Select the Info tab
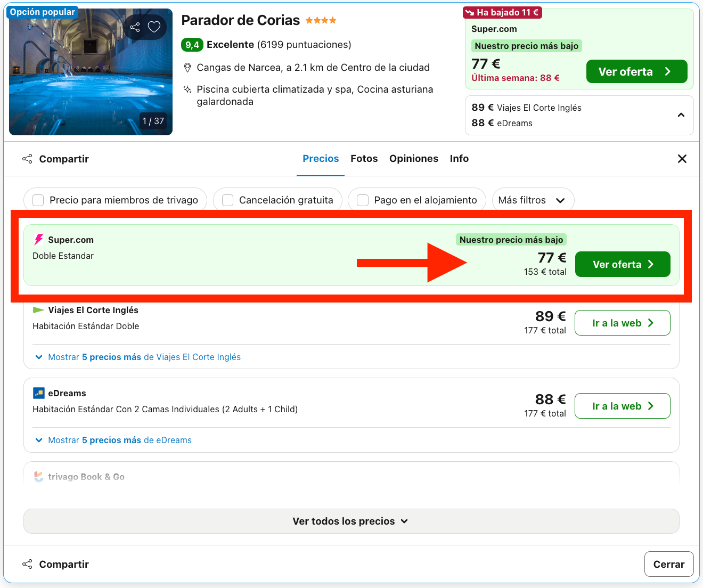Image resolution: width=703 pixels, height=588 pixels. [x=459, y=159]
